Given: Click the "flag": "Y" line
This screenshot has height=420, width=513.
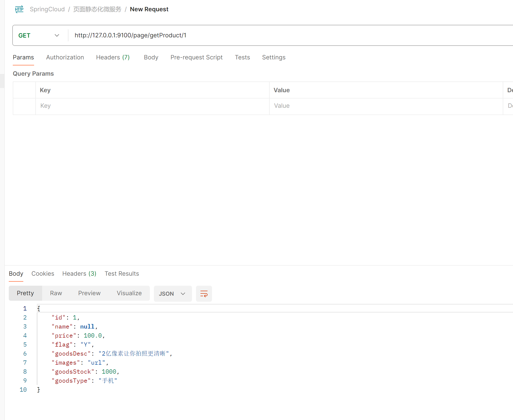Looking at the screenshot, I should pyautogui.click(x=73, y=345).
